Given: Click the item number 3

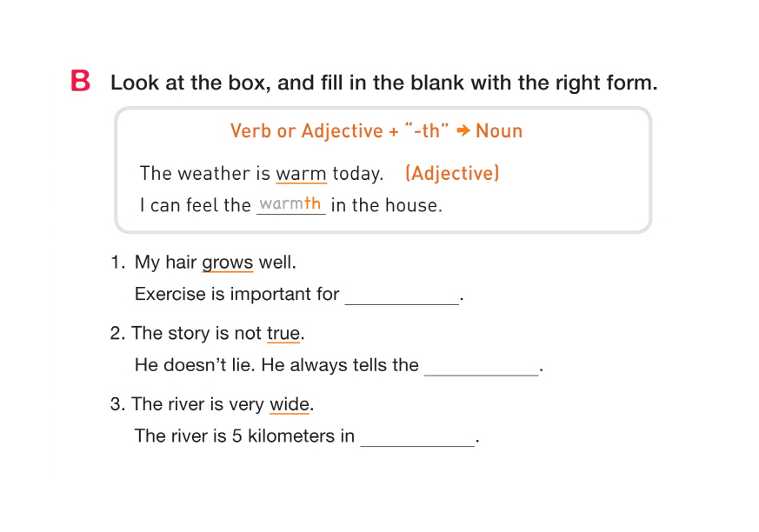Looking at the screenshot, I should [117, 405].
